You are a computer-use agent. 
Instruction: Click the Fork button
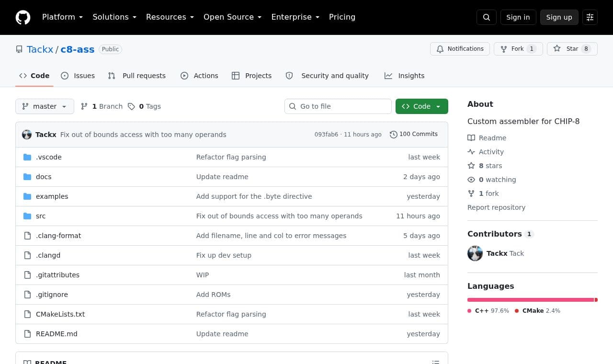tap(518, 49)
